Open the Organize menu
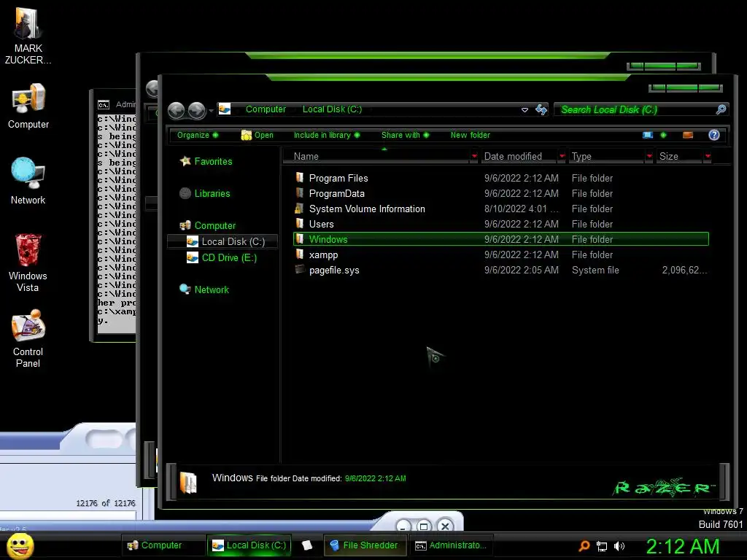The width and height of the screenshot is (747, 560). coord(197,135)
